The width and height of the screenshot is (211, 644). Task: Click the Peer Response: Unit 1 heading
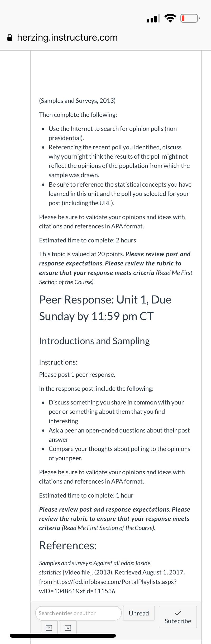105,308
